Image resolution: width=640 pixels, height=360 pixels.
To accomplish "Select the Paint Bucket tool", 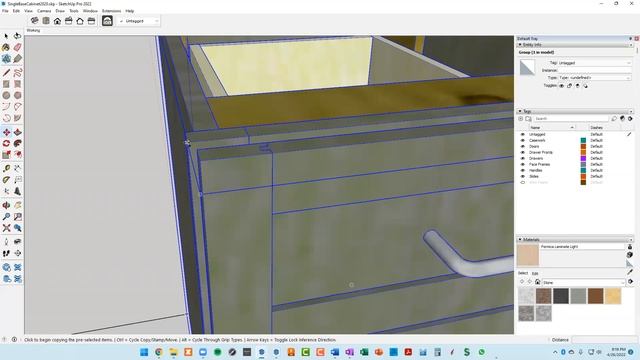I will tap(6, 47).
